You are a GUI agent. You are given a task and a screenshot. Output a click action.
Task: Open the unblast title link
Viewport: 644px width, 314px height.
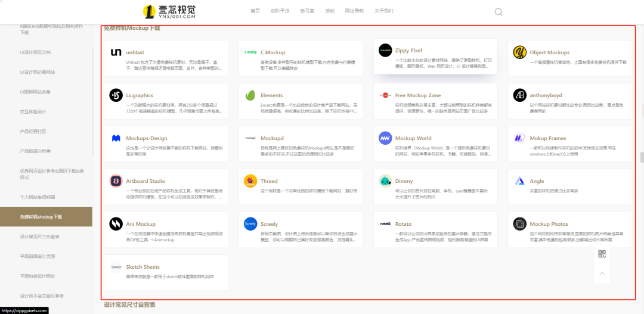pos(135,52)
